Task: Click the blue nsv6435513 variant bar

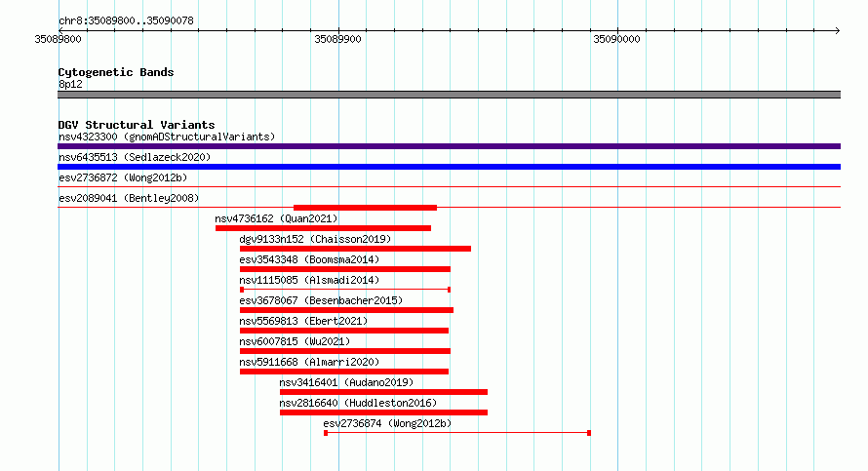Action: [449, 167]
